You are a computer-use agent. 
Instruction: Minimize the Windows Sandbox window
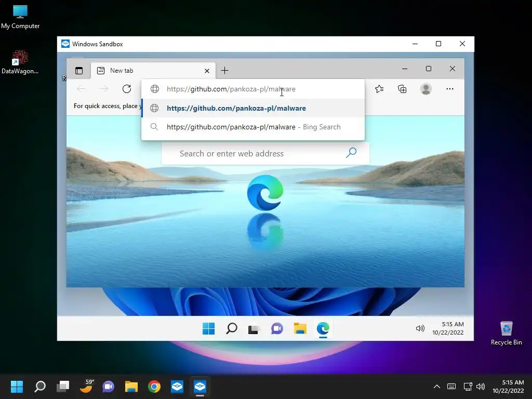(415, 44)
